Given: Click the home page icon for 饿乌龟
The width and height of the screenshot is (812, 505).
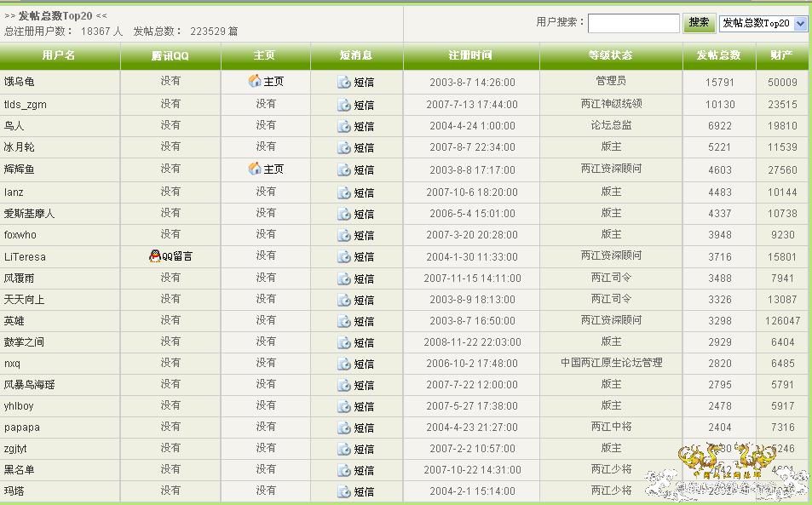Looking at the screenshot, I should pyautogui.click(x=255, y=81).
